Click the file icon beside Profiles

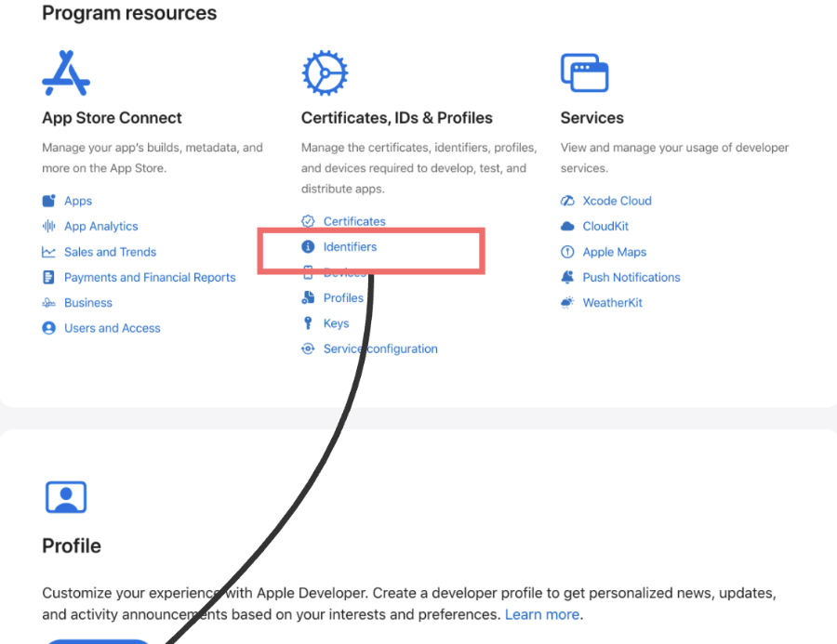pyautogui.click(x=308, y=297)
